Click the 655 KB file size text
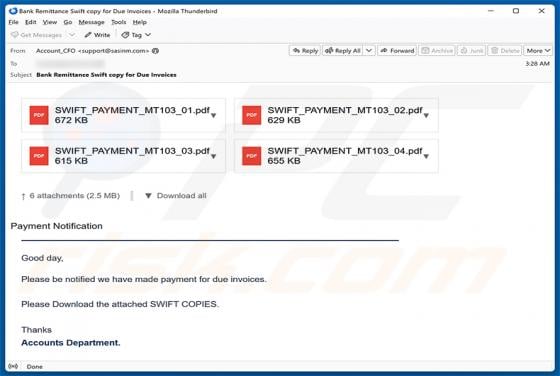This screenshot has height=376, width=560. tap(284, 161)
